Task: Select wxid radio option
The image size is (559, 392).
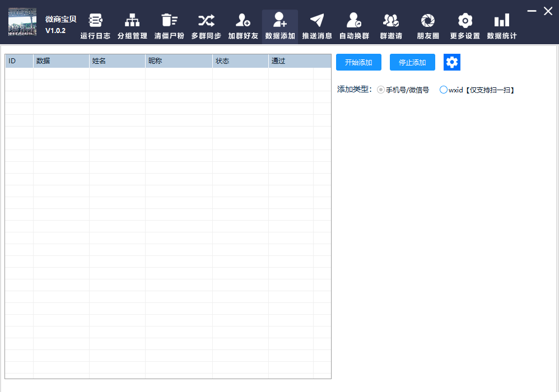Action: click(444, 90)
